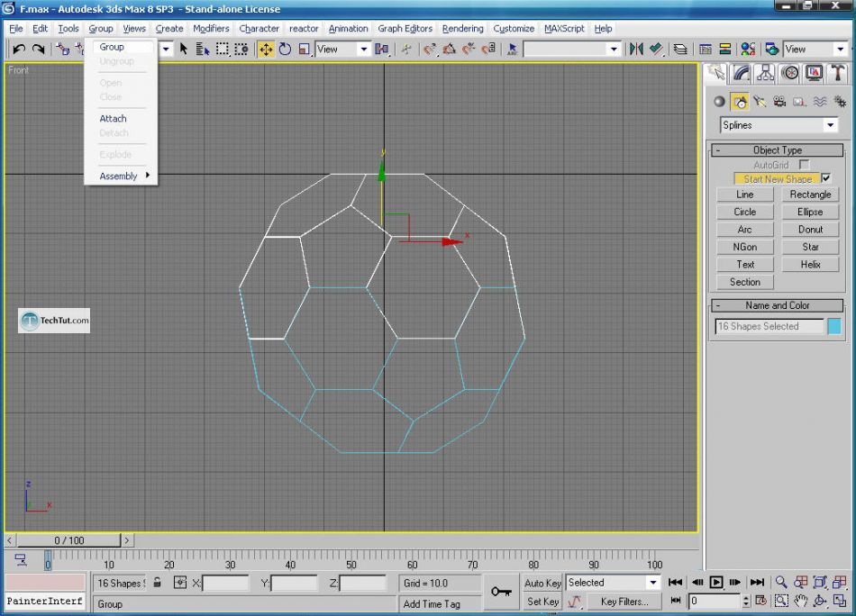This screenshot has width=856, height=616.
Task: Click the Align tool icon
Action: coord(656,50)
